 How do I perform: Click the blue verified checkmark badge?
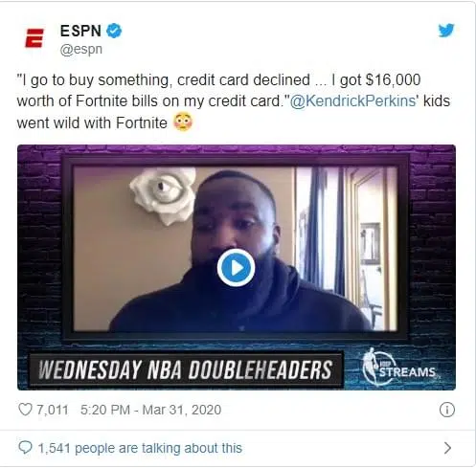(114, 31)
